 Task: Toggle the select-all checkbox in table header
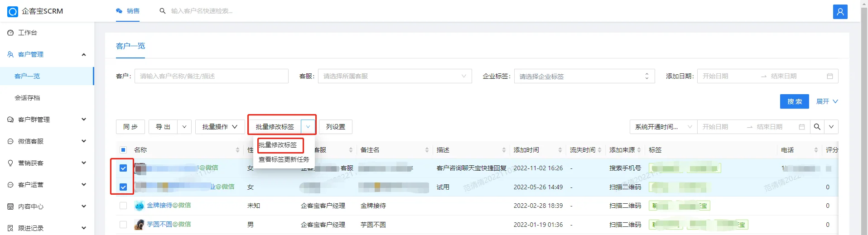pos(123,150)
